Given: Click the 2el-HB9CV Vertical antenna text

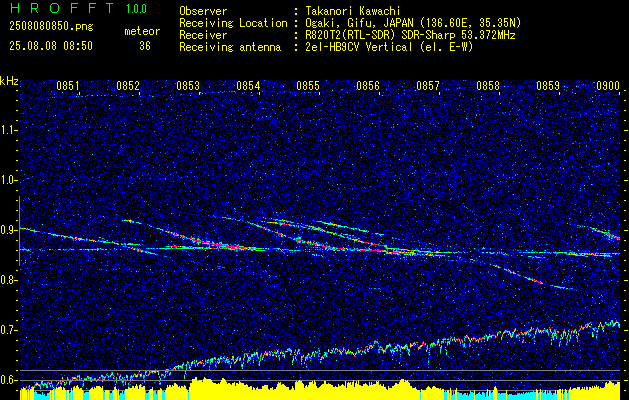Looking at the screenshot, I should click(x=389, y=47).
